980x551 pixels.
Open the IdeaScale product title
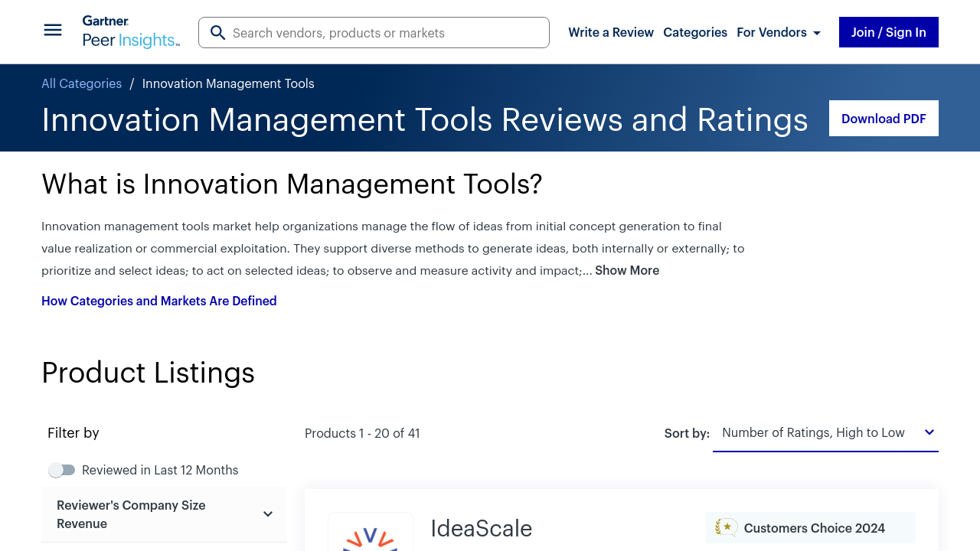(x=481, y=528)
